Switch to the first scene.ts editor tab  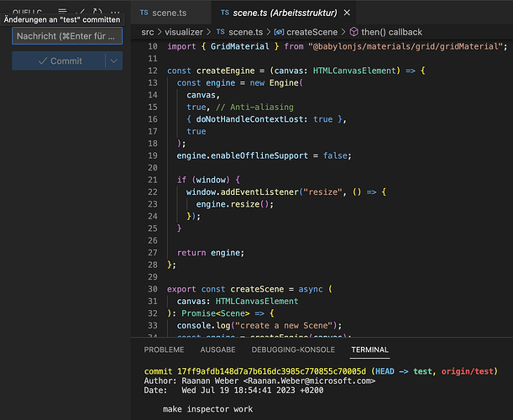(163, 13)
